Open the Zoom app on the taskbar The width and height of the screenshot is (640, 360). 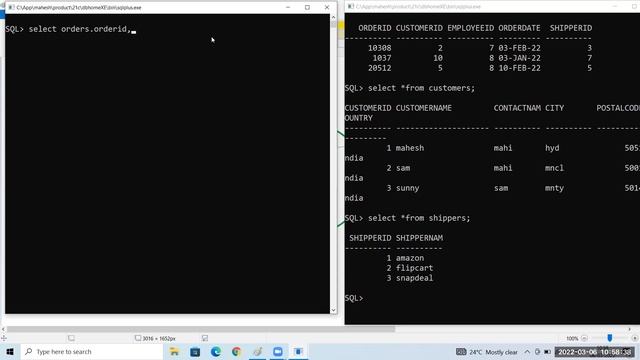tap(278, 351)
